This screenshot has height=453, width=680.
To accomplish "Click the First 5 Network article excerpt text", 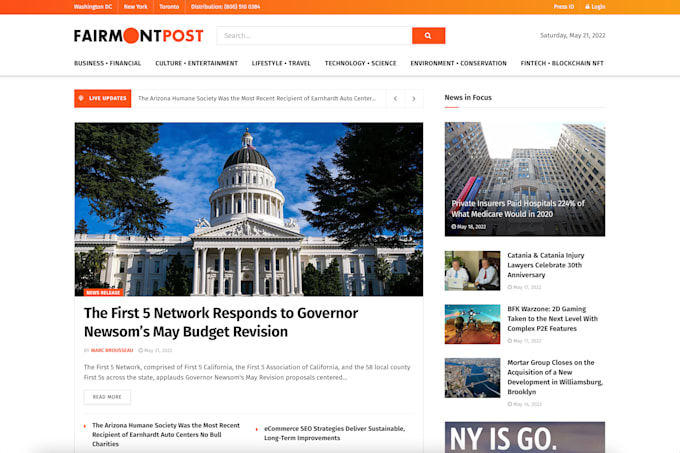I will 247,372.
